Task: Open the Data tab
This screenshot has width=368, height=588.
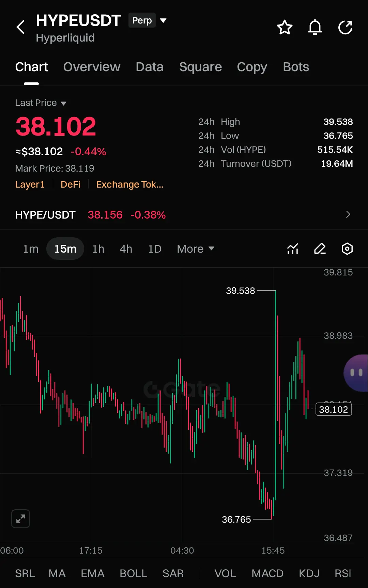Action: click(x=150, y=67)
